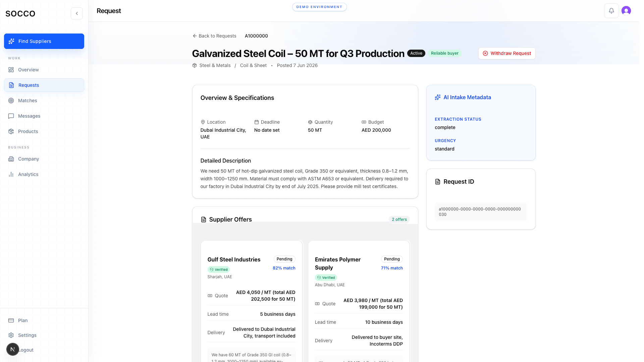The height and width of the screenshot is (362, 644).
Task: Click the Deadline calendar icon
Action: pyautogui.click(x=257, y=122)
